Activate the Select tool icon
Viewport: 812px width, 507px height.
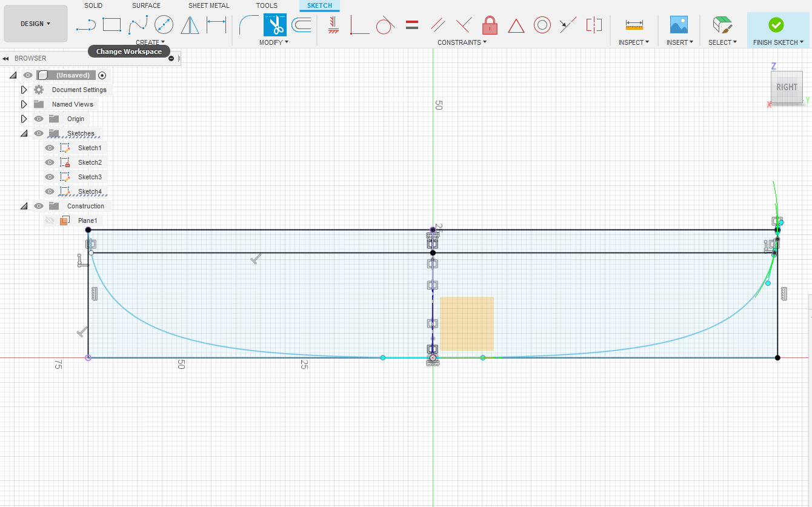(722, 25)
